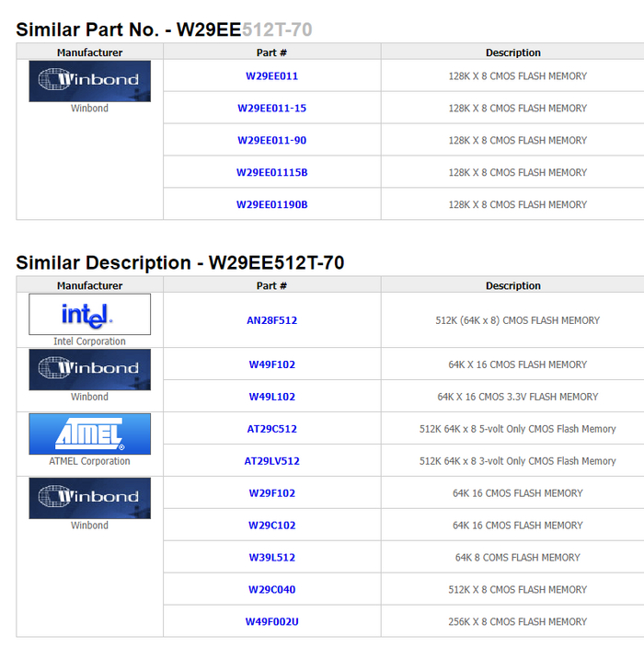Screen dimensions: 644x659
Task: Click 'Similar Part No. - W29EE512T-70' heading
Action: [164, 29]
